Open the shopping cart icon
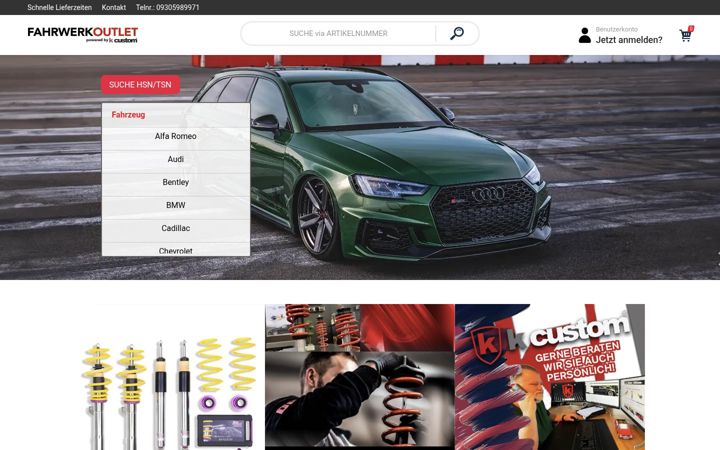The height and width of the screenshot is (450, 720). coord(686,34)
